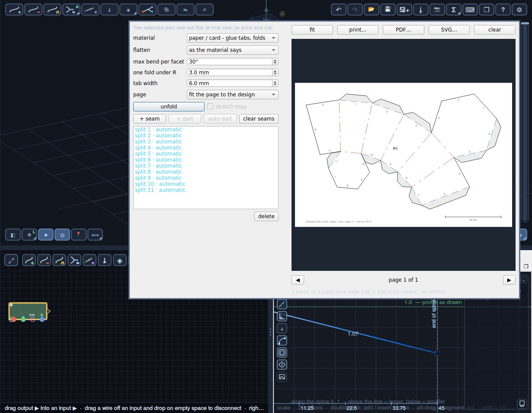The width and height of the screenshot is (532, 413).
Task: Click the tab width stepper arrows
Action: coord(275,83)
